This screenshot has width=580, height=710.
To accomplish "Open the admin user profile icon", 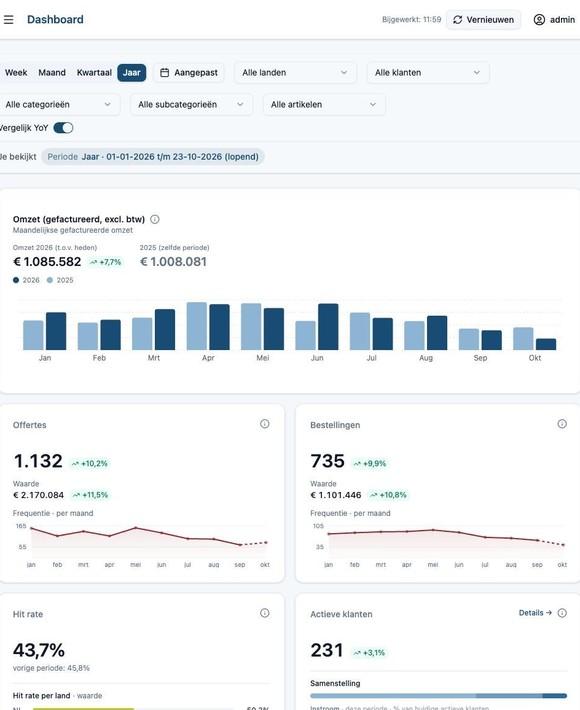I will [539, 19].
